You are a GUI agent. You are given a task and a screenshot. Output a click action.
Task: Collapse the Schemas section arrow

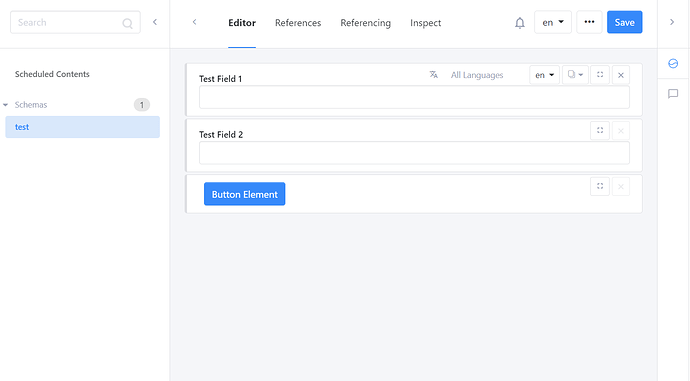pyautogui.click(x=5, y=105)
